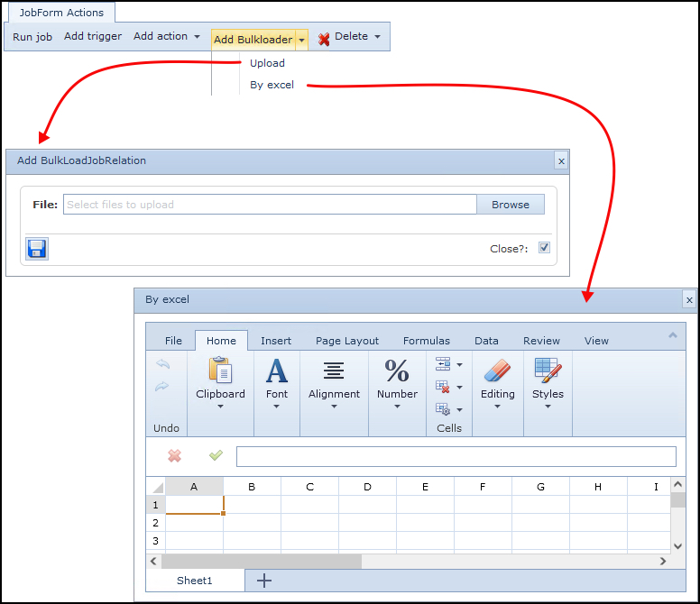Toggle the Close? checkbox
The image size is (700, 604).
(x=544, y=248)
